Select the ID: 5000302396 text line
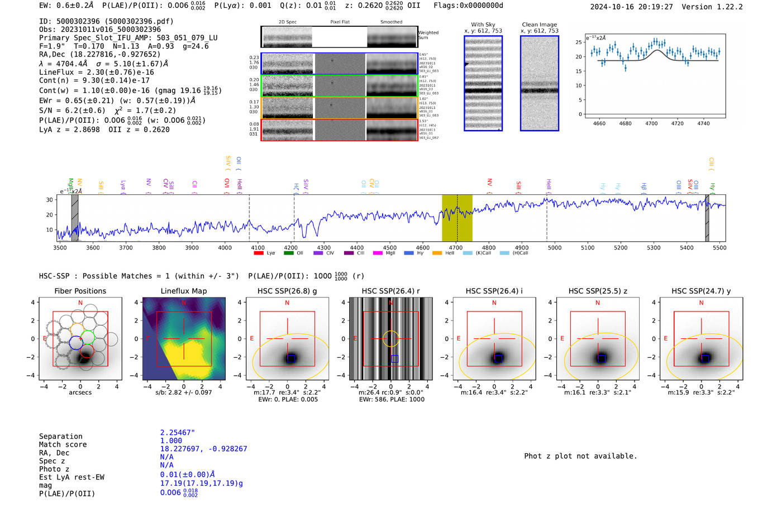 [106, 21]
